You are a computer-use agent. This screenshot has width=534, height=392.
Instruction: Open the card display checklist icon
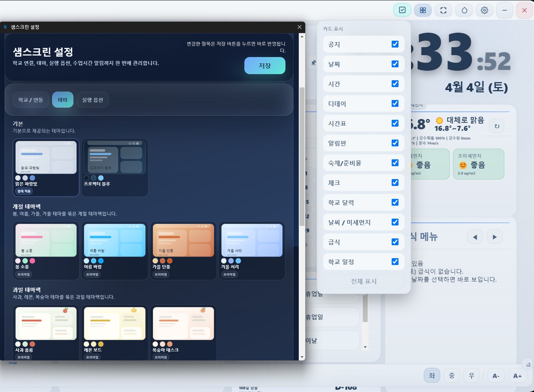tap(402, 10)
